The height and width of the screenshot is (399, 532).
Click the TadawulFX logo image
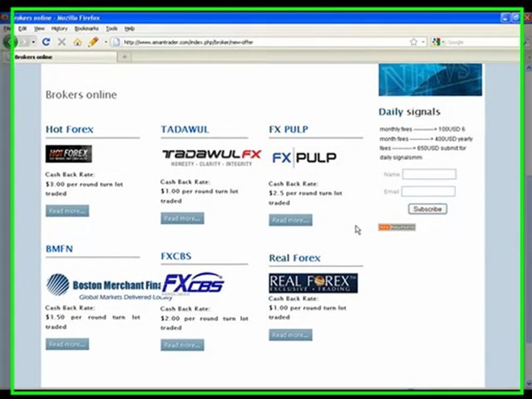pyautogui.click(x=212, y=157)
